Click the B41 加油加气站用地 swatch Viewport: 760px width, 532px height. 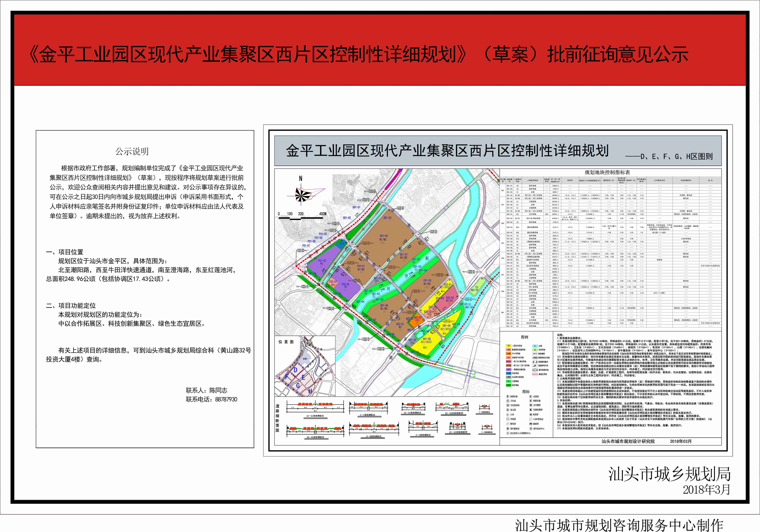pos(509,358)
